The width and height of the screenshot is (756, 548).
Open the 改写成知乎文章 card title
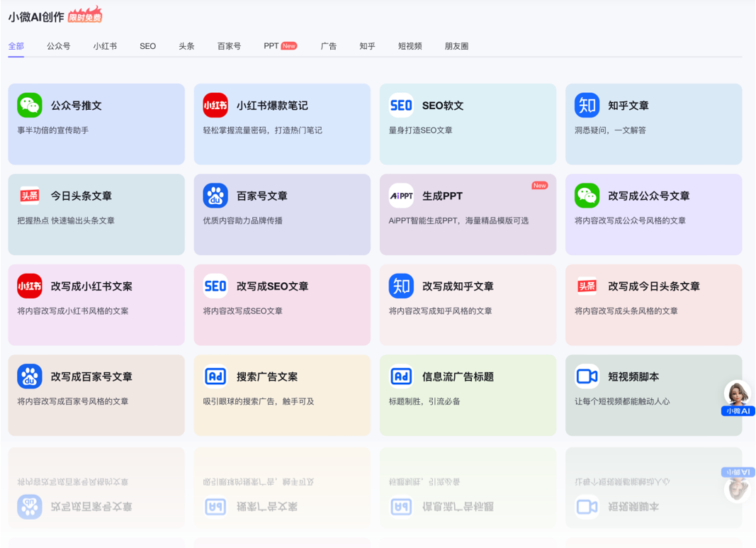click(458, 286)
